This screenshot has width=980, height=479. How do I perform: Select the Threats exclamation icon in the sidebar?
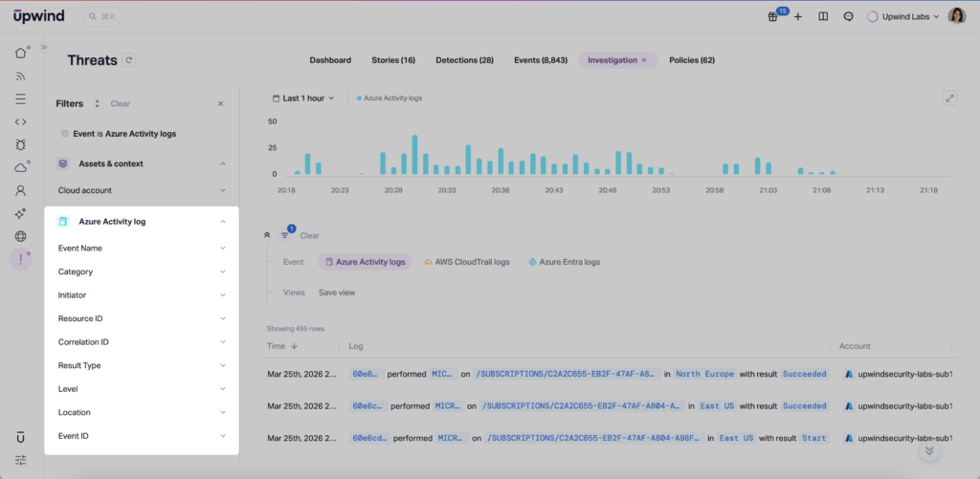click(21, 259)
